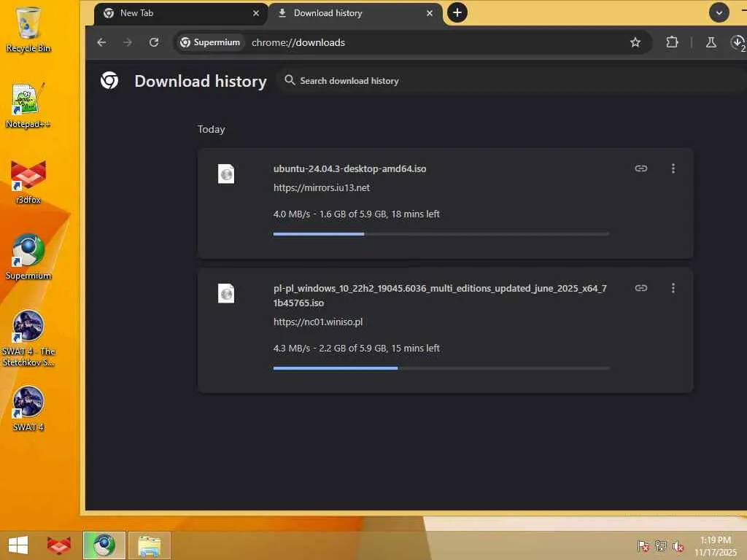747x560 pixels.
Task: Click the Supermium site info chip
Action: click(x=210, y=42)
